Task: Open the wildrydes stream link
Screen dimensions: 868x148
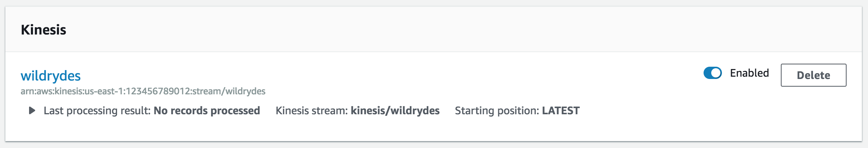Action: point(50,76)
